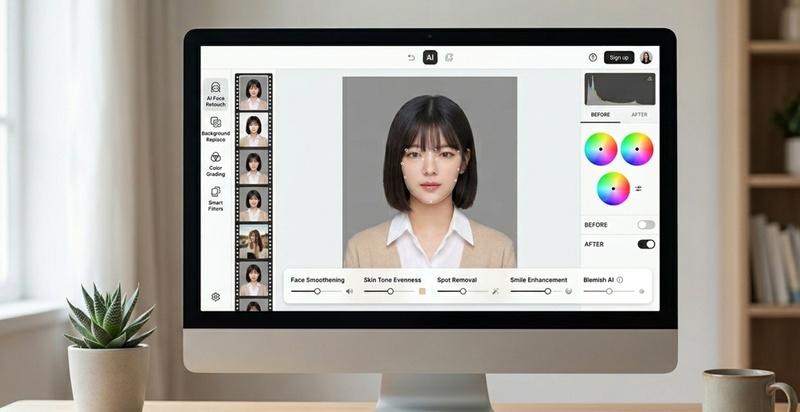Image resolution: width=800 pixels, height=412 pixels.
Task: Click the icon at end of Blemish AI slider
Action: pos(641,291)
